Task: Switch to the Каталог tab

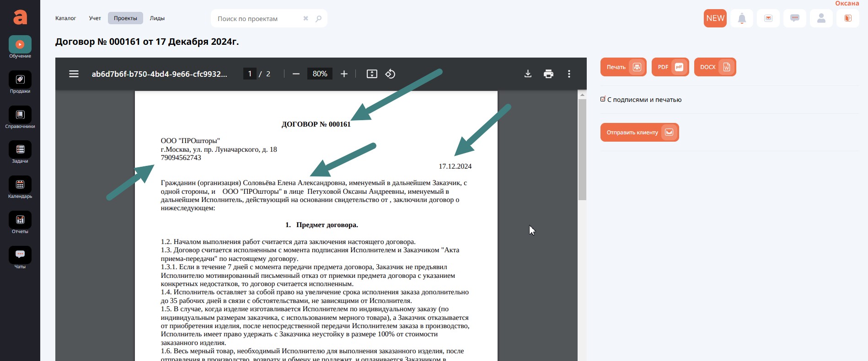Action: pyautogui.click(x=65, y=18)
